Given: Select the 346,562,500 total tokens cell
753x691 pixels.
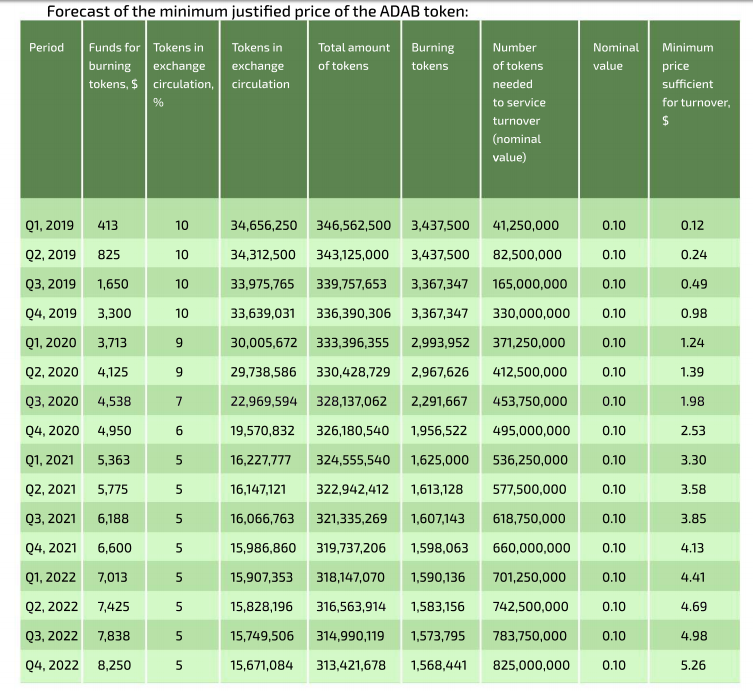Looking at the screenshot, I should click(353, 226).
